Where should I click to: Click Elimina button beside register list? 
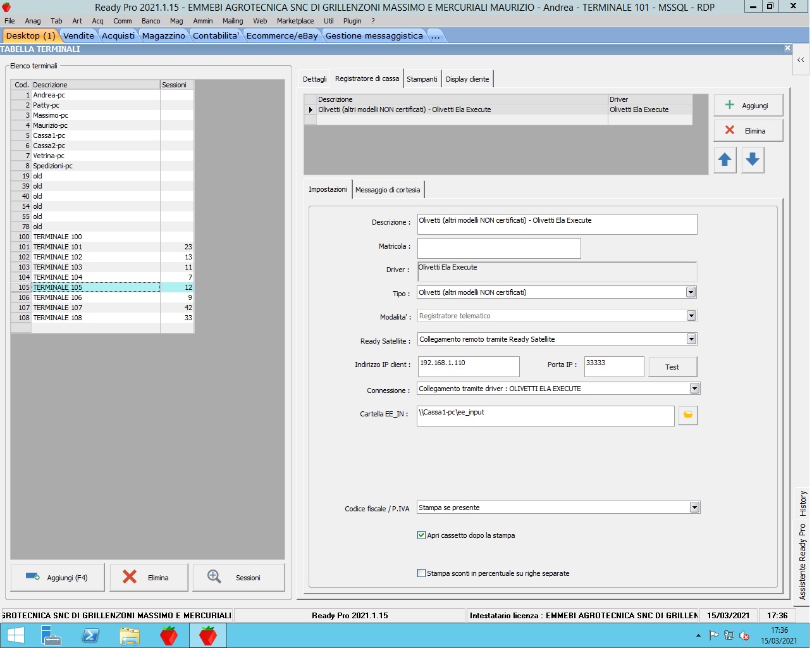748,130
